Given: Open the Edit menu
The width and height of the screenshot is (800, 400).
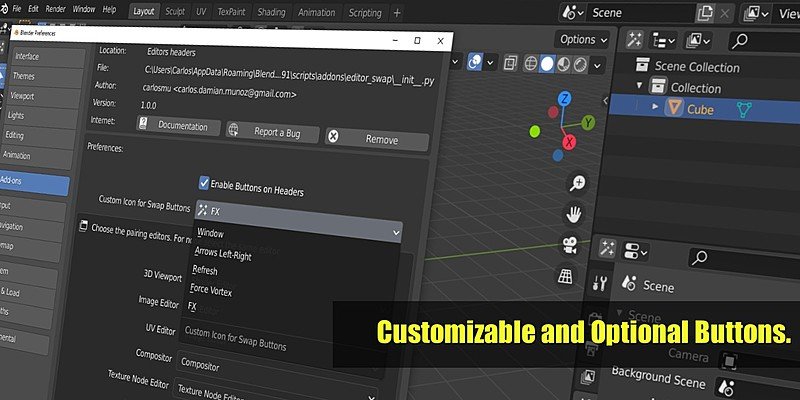Looking at the screenshot, I should click(33, 9).
